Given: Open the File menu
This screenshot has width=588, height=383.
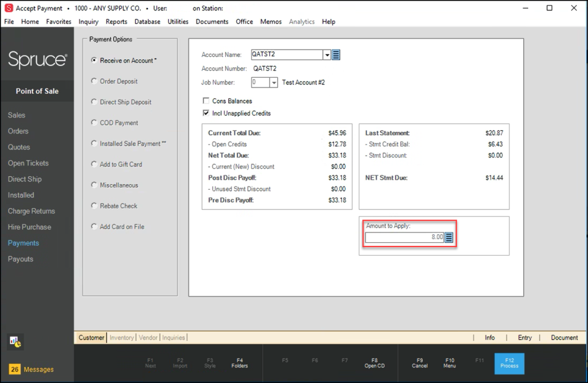Looking at the screenshot, I should (x=9, y=22).
